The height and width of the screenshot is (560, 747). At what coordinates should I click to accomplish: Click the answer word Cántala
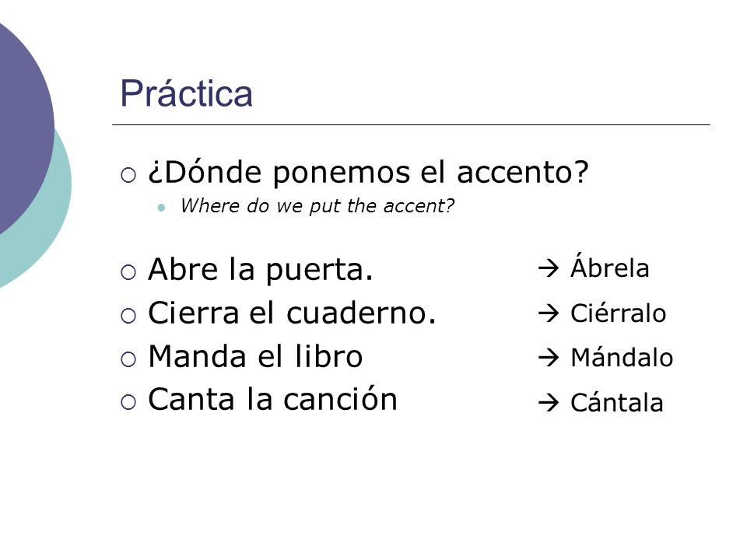pyautogui.click(x=617, y=402)
